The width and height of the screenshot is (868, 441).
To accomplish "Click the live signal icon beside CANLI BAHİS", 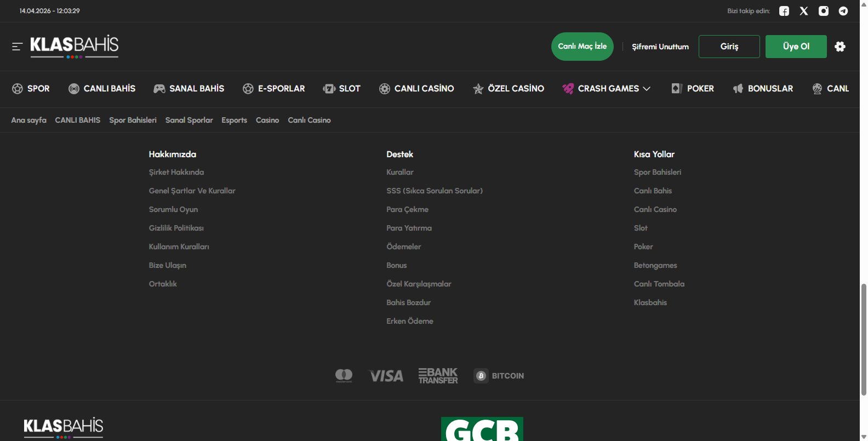I will pos(74,89).
